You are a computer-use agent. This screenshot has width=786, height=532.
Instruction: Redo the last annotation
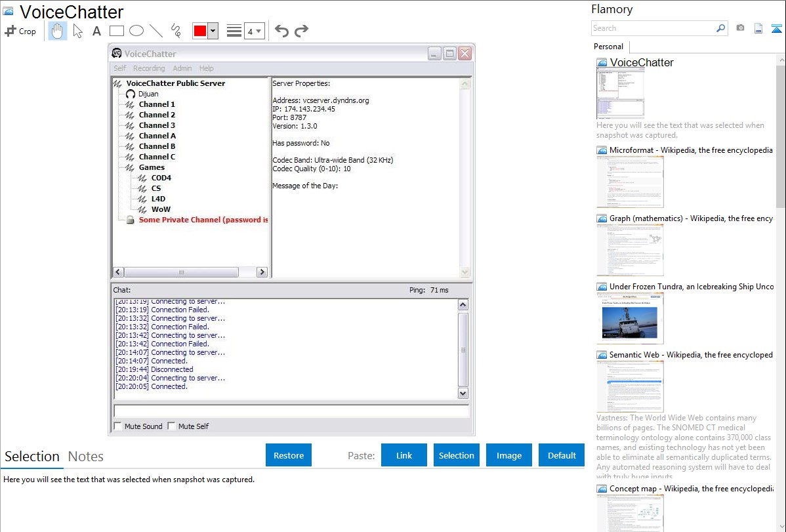point(301,31)
